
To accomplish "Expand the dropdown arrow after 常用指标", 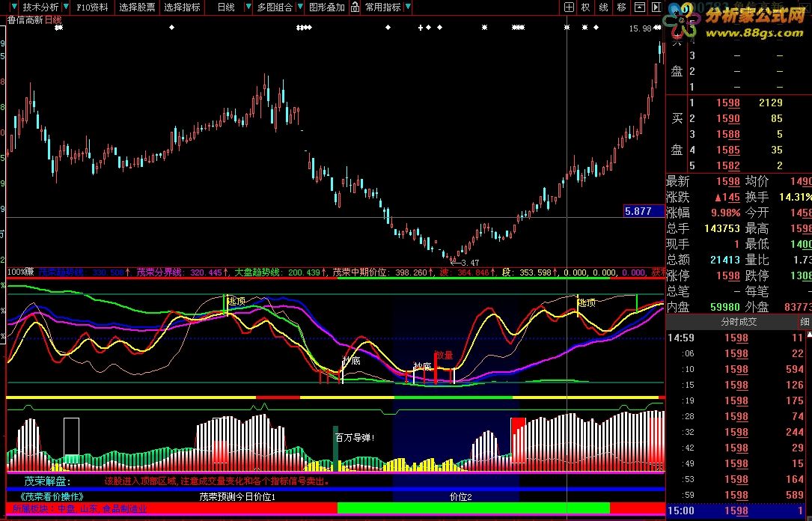I will (x=408, y=7).
